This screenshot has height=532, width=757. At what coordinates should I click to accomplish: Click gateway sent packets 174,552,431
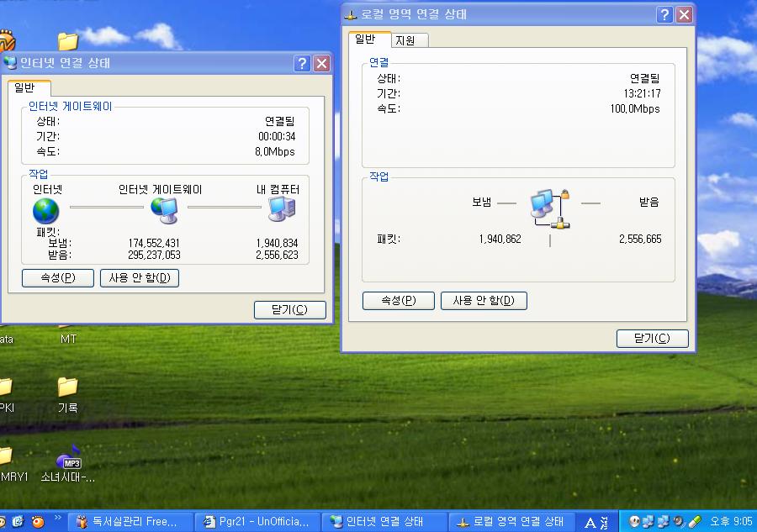[154, 243]
